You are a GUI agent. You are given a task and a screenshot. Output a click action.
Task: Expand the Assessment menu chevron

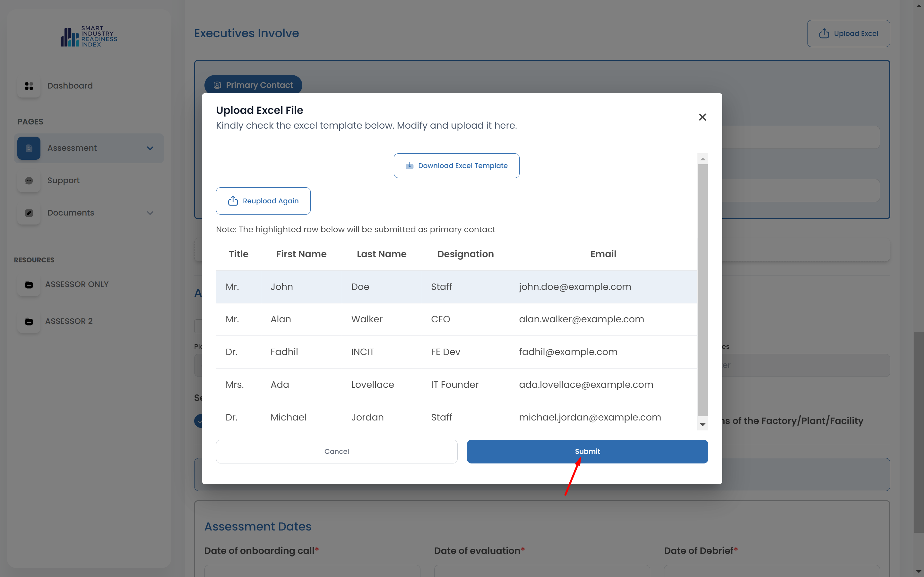150,148
